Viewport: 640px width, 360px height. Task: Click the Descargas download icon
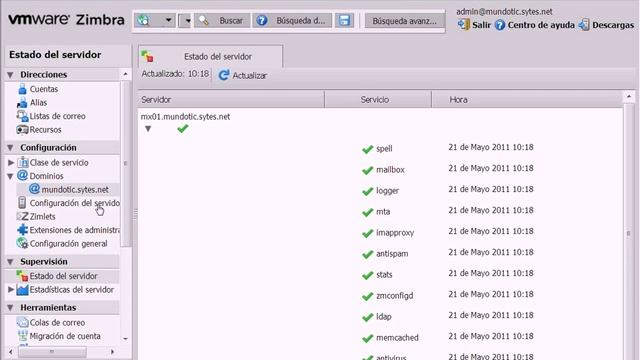[x=584, y=25]
